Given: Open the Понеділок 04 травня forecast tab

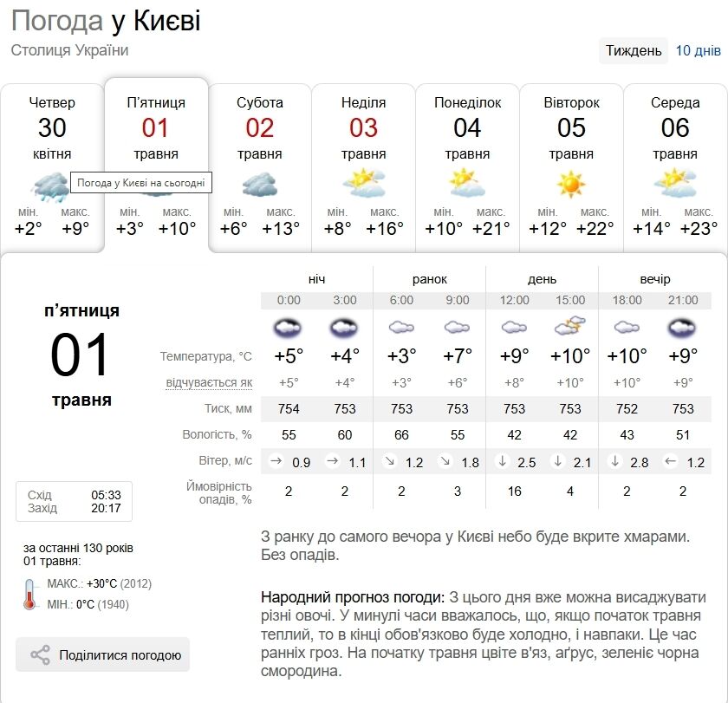Looking at the screenshot, I should pyautogui.click(x=467, y=130).
